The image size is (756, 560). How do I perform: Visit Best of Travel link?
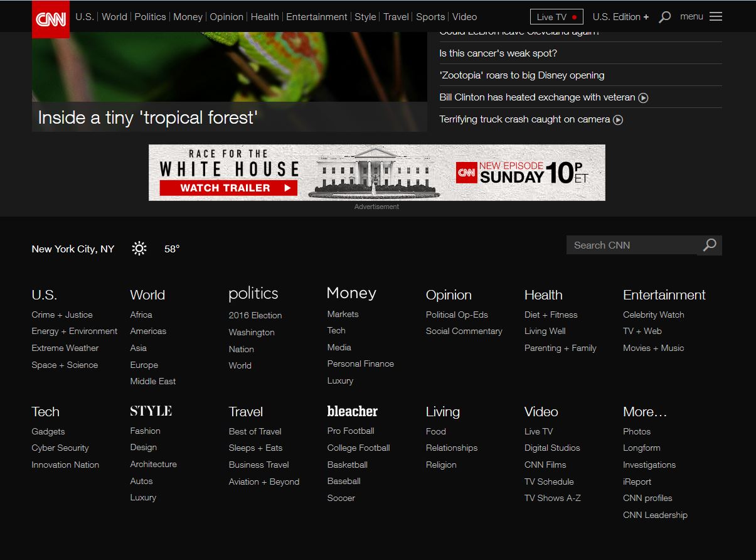255,431
